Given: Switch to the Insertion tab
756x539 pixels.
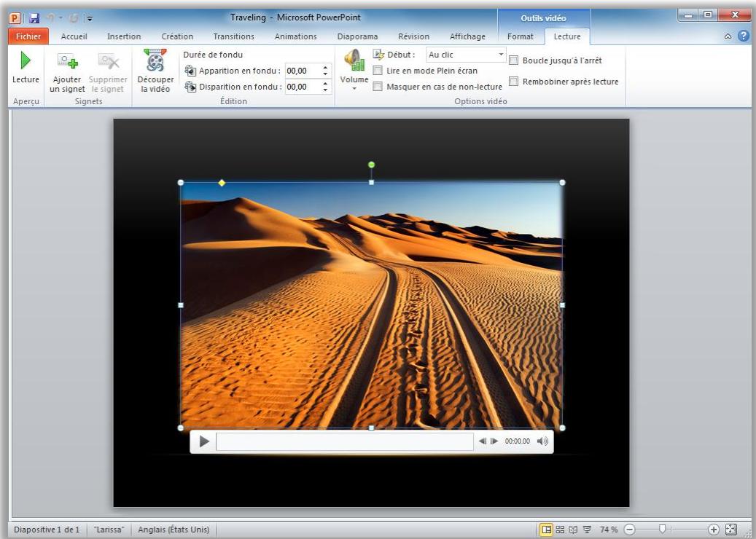Looking at the screenshot, I should click(x=124, y=36).
